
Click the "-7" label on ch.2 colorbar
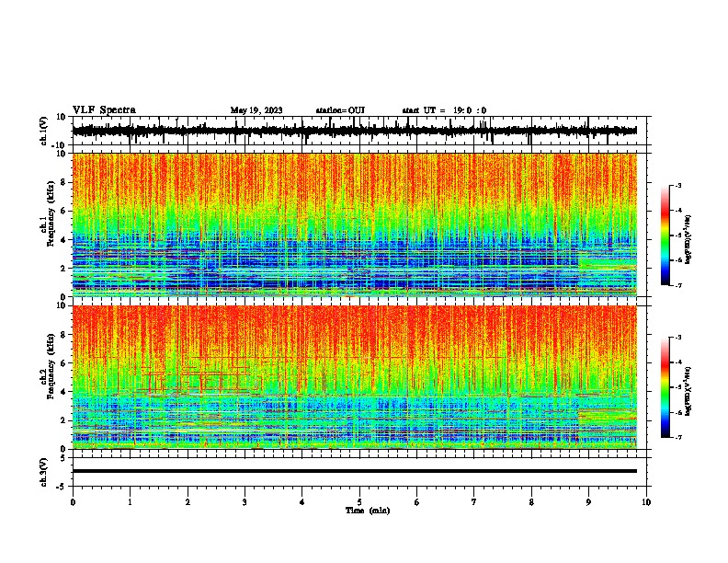click(677, 437)
